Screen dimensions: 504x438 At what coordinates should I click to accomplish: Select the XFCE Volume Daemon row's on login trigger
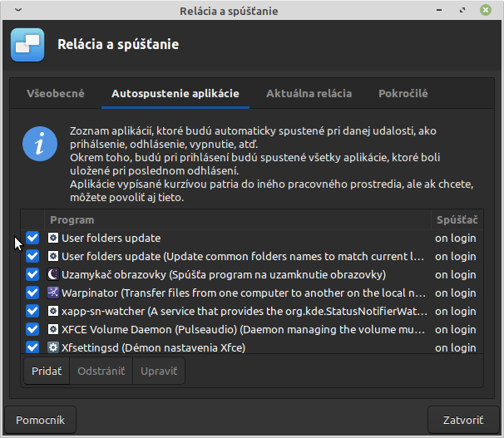456,329
